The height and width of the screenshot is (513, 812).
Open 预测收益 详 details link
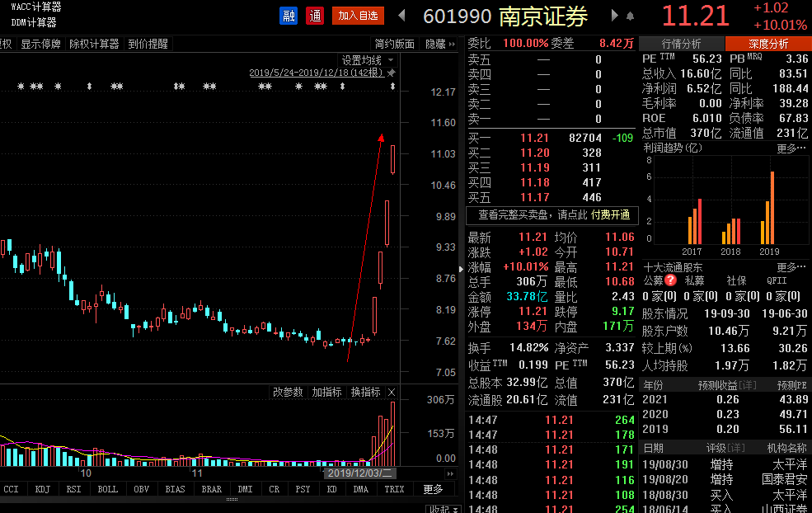click(x=747, y=385)
